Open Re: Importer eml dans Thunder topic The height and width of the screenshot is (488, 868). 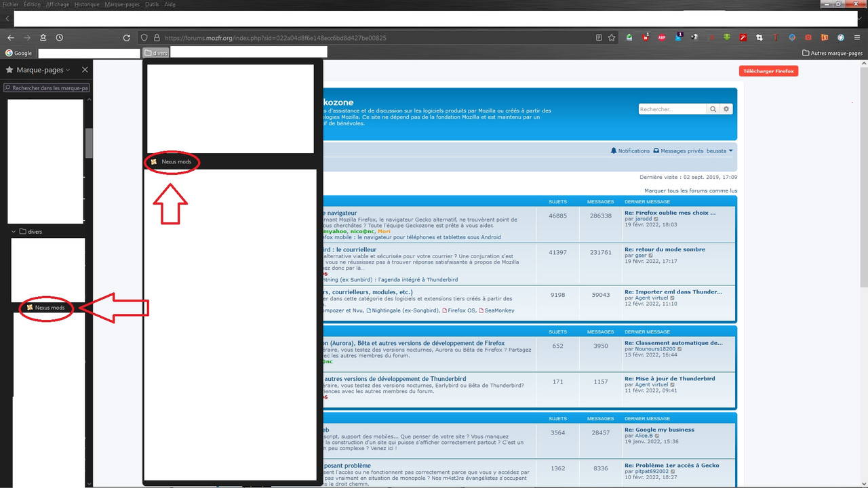(x=673, y=292)
